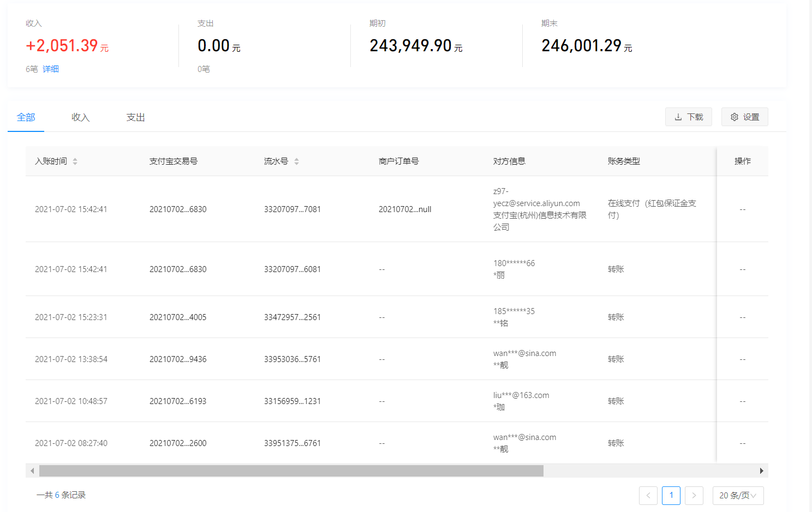Select page 1 in pagination
The width and height of the screenshot is (812, 512).
tap(671, 496)
